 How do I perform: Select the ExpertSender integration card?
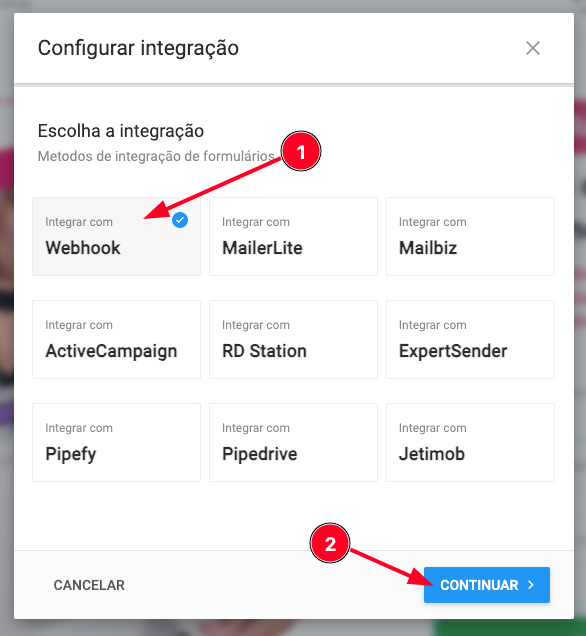coord(470,339)
